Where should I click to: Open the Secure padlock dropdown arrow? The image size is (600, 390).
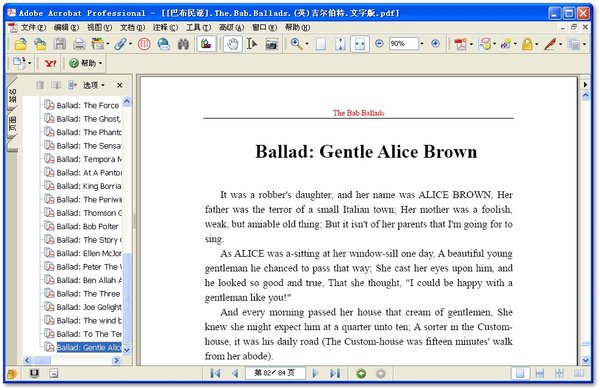pos(536,44)
